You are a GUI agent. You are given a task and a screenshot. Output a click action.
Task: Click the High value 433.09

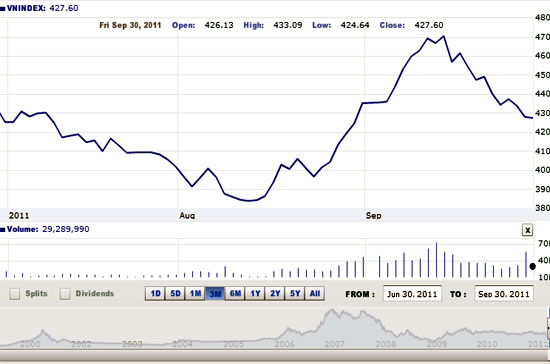[288, 25]
